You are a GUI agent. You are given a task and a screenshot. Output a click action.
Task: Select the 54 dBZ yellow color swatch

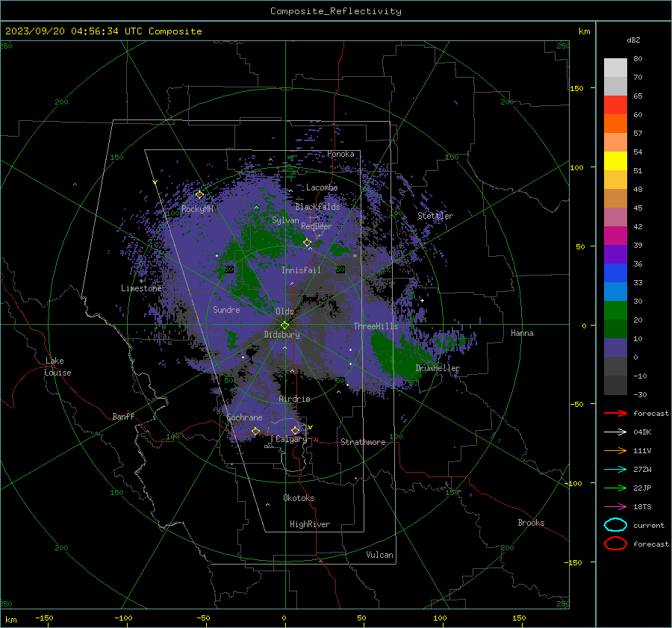[615, 161]
